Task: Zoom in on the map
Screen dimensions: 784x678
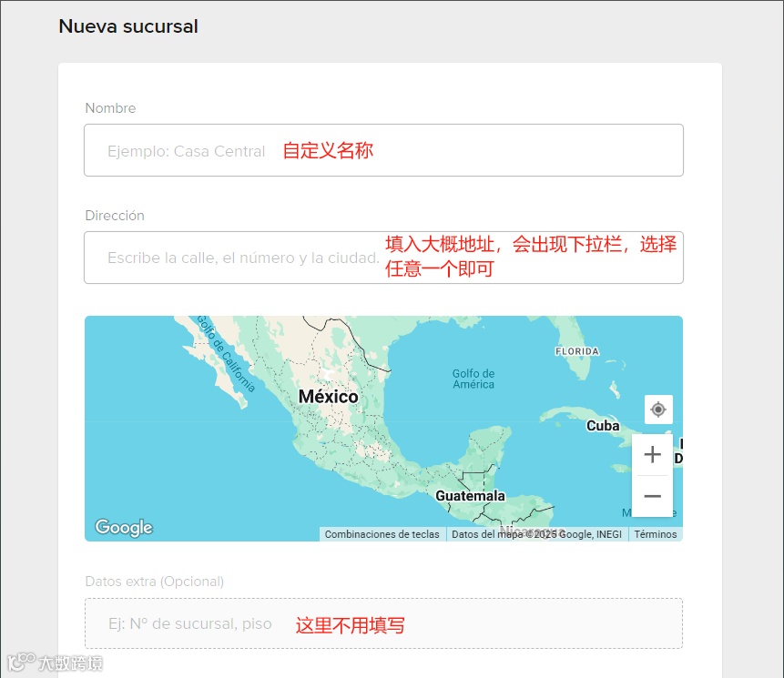Action: (652, 454)
